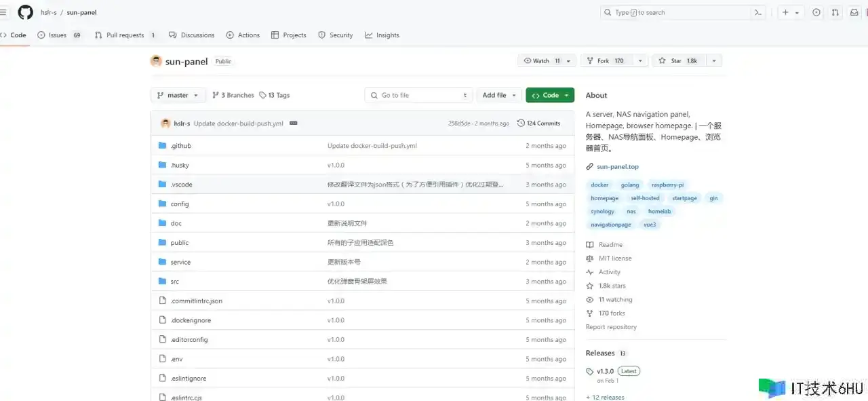868x401 pixels.
Task: Focus the Go to file search field
Action: (419, 96)
